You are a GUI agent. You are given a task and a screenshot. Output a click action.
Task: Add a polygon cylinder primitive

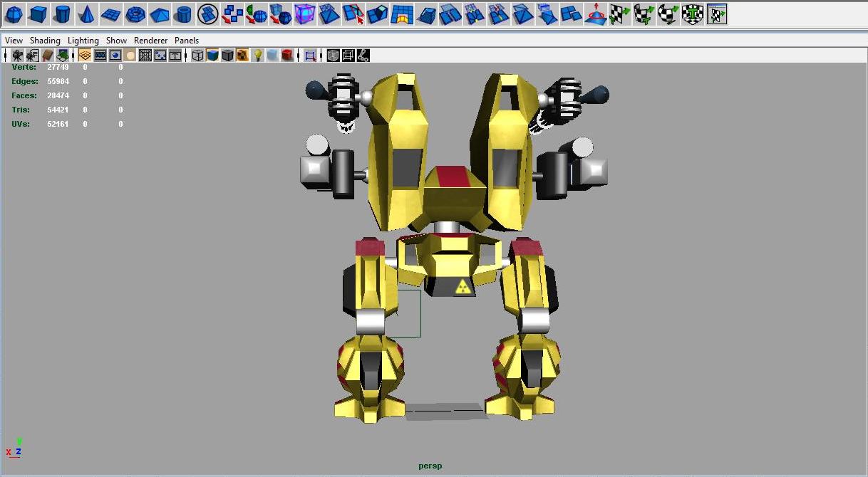62,14
